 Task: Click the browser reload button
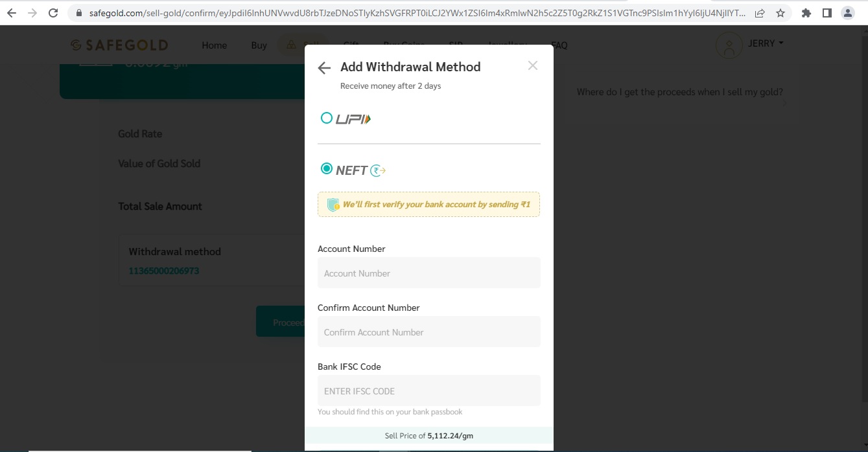[x=53, y=13]
